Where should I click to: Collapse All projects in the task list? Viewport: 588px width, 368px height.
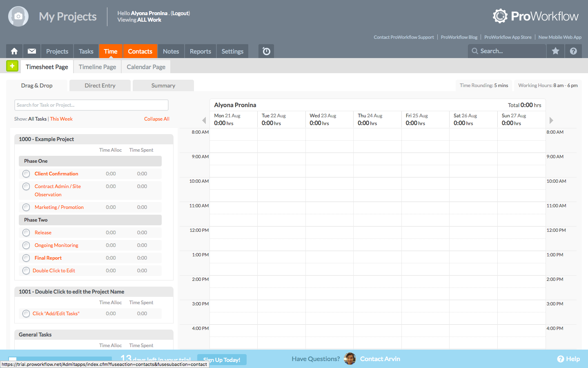(156, 119)
